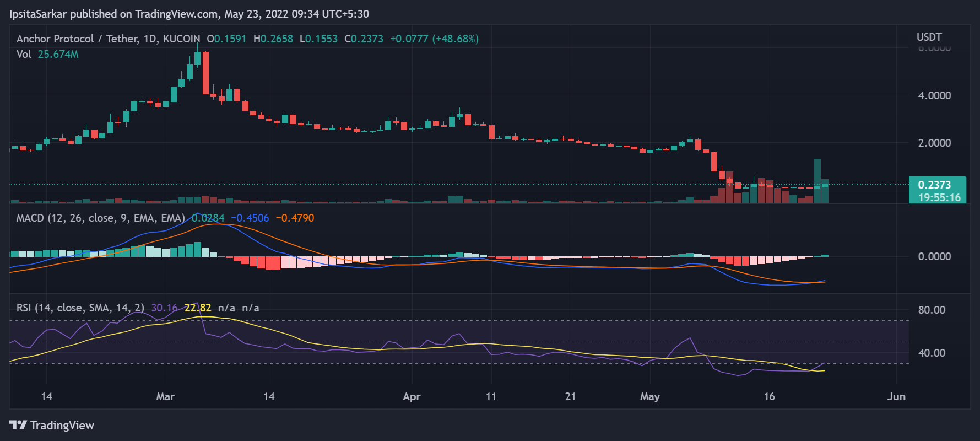Click the current price label 0.2373
Screen dimensions: 980x441
coord(934,185)
